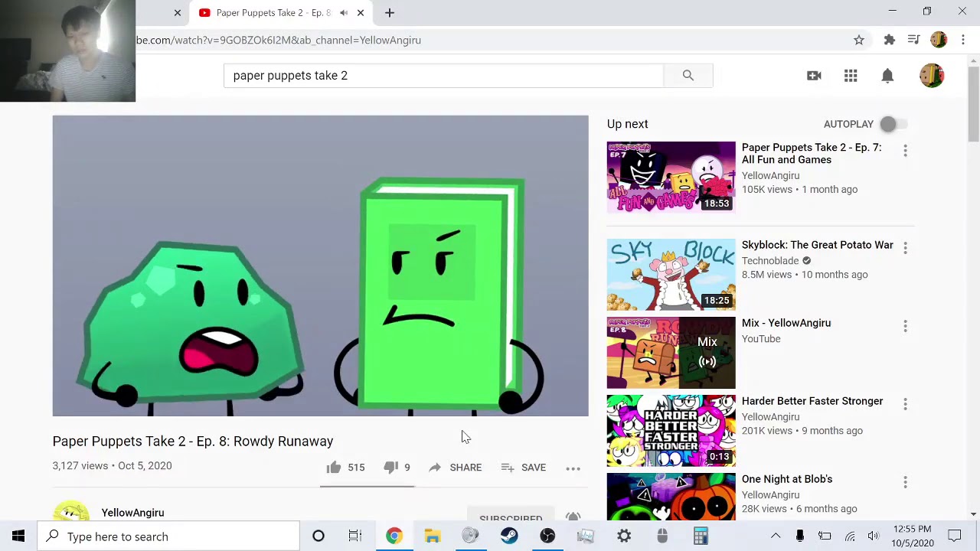Open the Technoblade channel link

pyautogui.click(x=770, y=260)
